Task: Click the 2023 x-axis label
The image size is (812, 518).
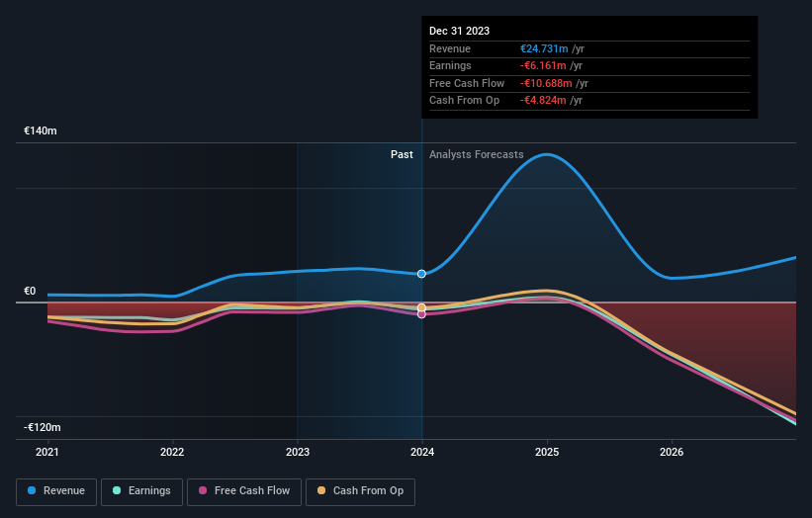Action: [298, 453]
